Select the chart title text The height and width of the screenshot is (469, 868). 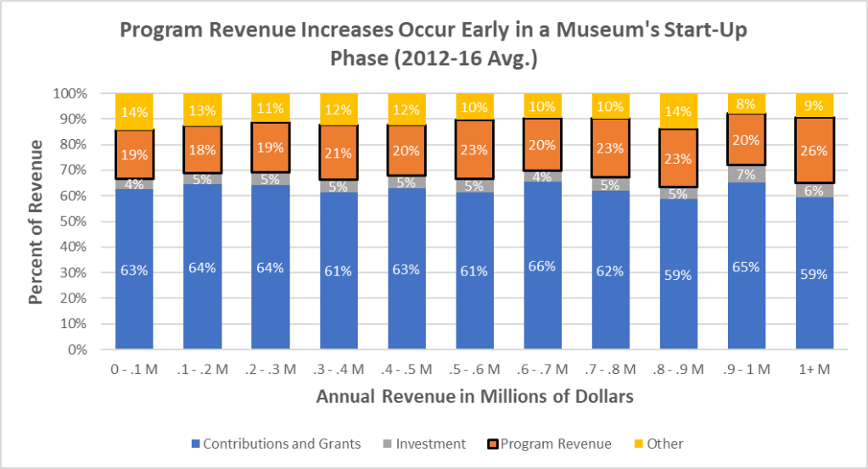pos(436,44)
